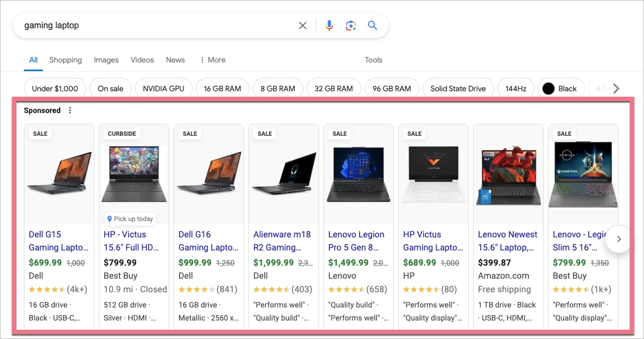Toggle the Under $1,000 filter chip
The height and width of the screenshot is (339, 644).
coord(55,89)
